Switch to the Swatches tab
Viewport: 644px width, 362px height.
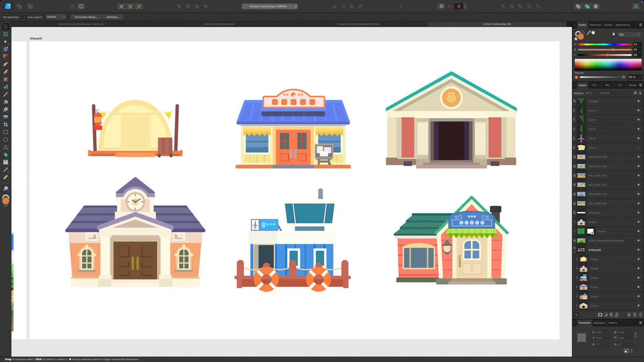coord(595,24)
